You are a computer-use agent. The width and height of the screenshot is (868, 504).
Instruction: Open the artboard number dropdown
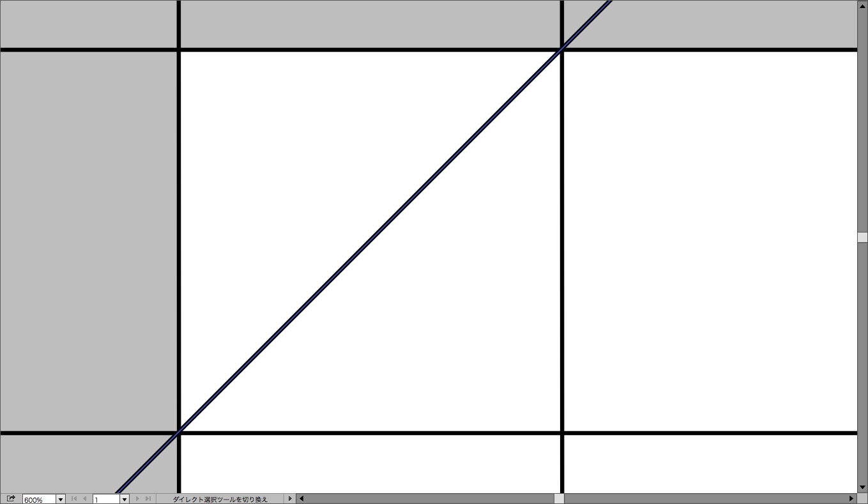tap(125, 500)
